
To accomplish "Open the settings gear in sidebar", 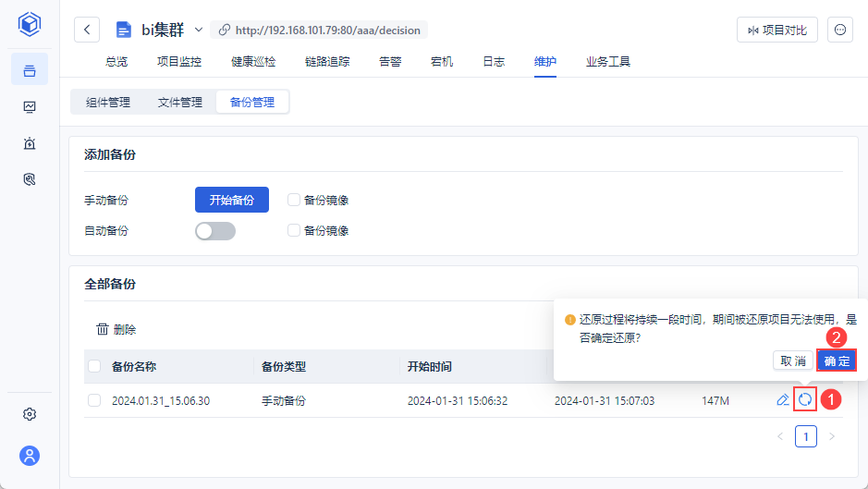I will point(30,414).
